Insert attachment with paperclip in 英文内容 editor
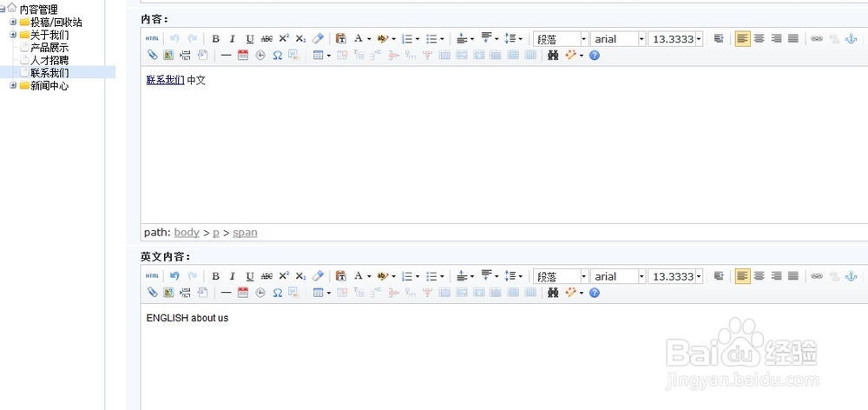 (152, 293)
